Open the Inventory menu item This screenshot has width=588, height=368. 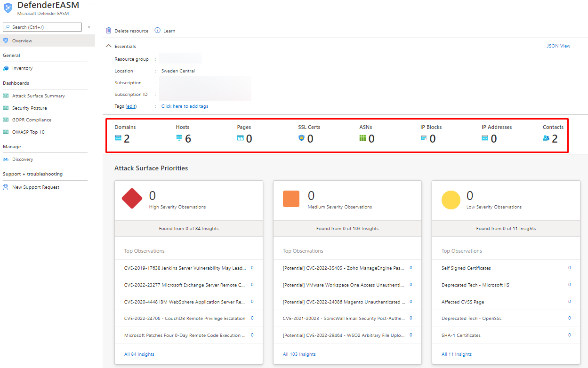(22, 68)
